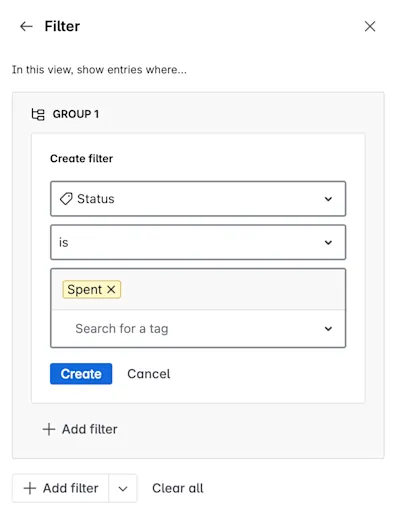Expand the tag search dropdown chevron
This screenshot has width=400, height=519.
click(x=328, y=329)
